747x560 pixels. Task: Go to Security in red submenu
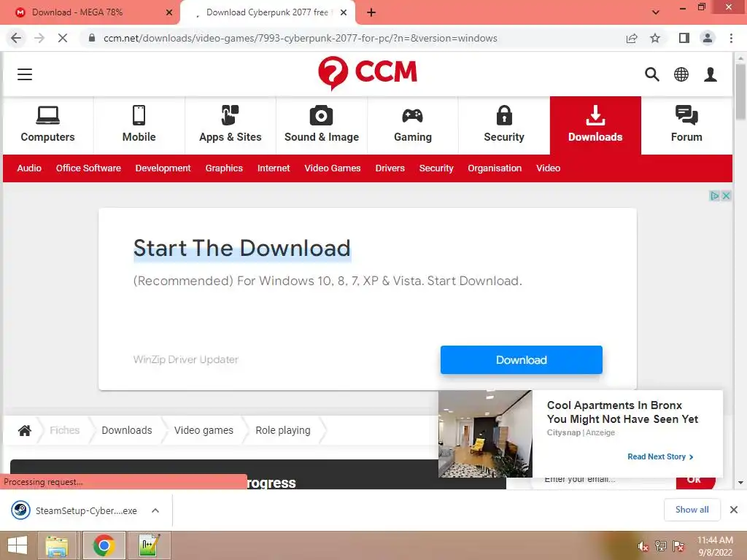436,168
